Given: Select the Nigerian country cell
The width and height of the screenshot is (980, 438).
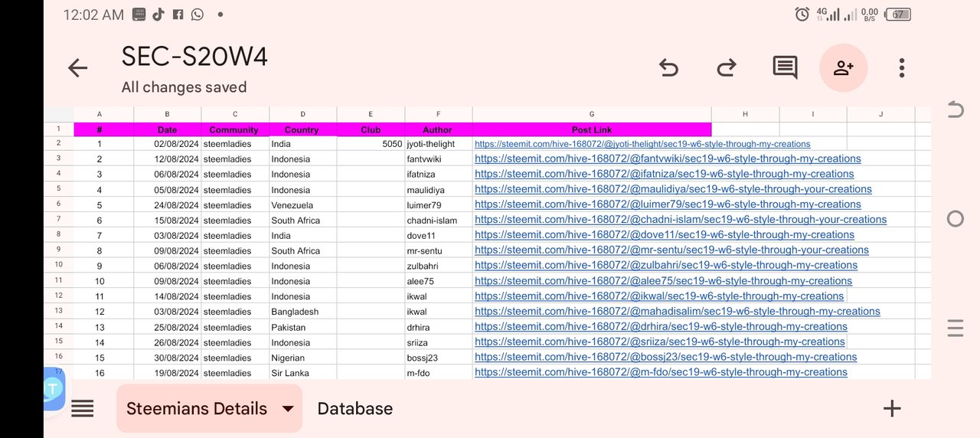Looking at the screenshot, I should coord(303,358).
